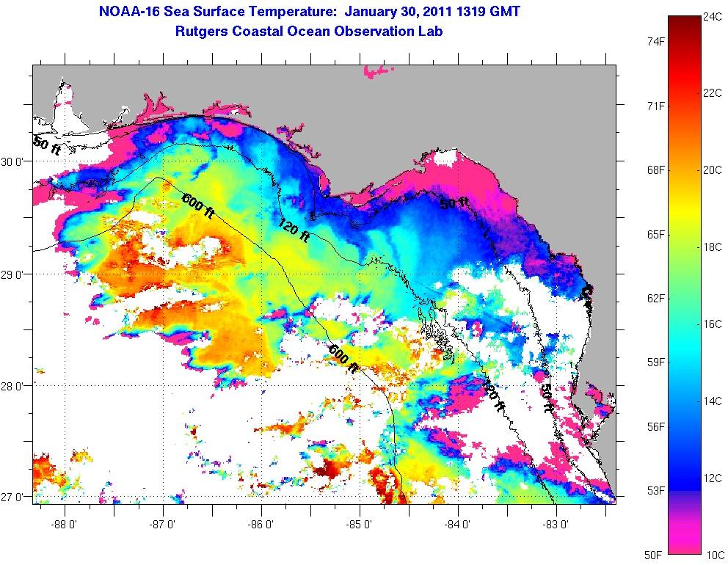Click the 600 ft contour label nearest -87 longitude
The width and height of the screenshot is (728, 565).
pyautogui.click(x=198, y=205)
